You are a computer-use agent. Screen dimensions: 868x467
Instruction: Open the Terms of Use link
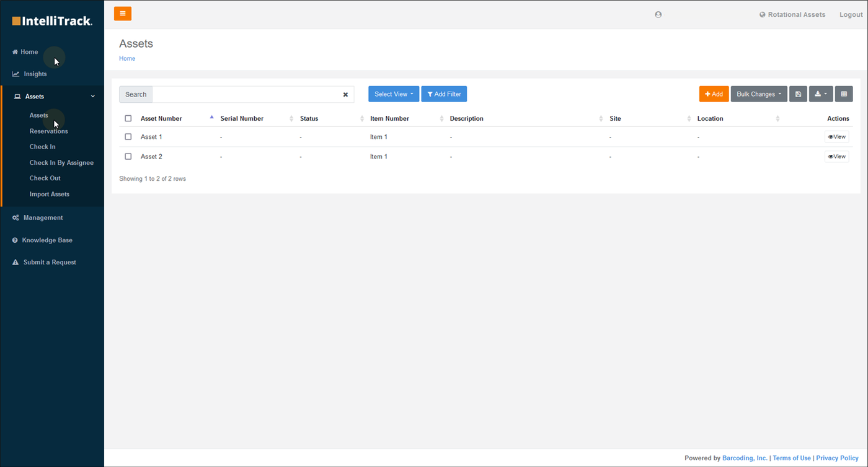point(792,458)
